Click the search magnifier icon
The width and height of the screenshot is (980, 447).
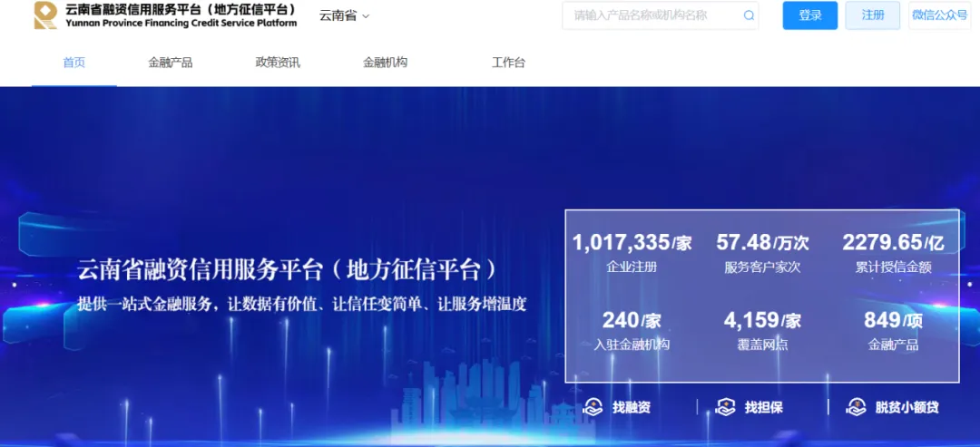tap(748, 15)
